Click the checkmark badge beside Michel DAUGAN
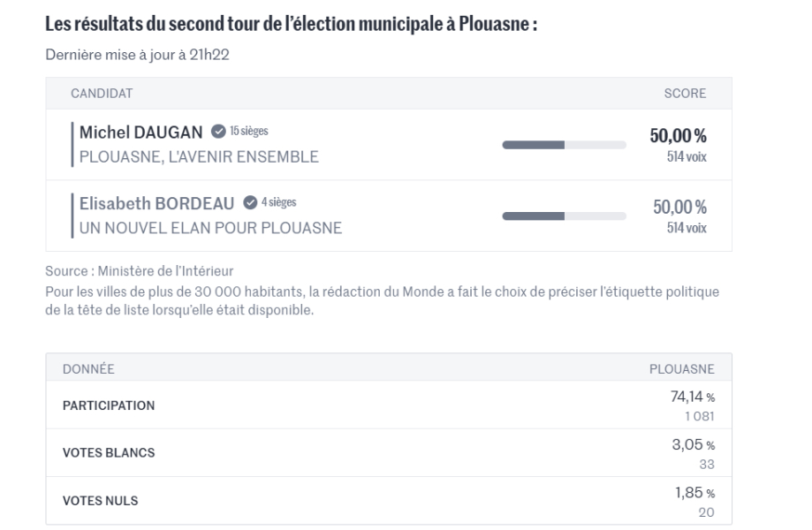 [x=216, y=132]
